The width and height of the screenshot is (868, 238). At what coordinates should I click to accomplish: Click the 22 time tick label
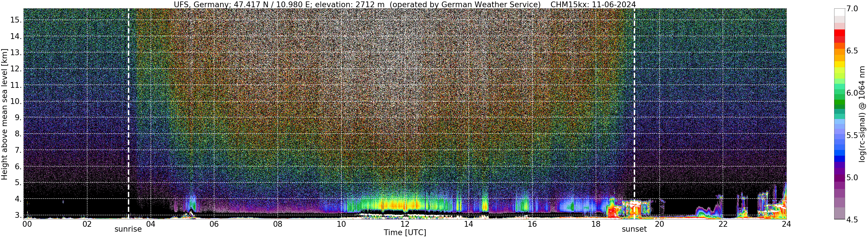[x=723, y=224]
